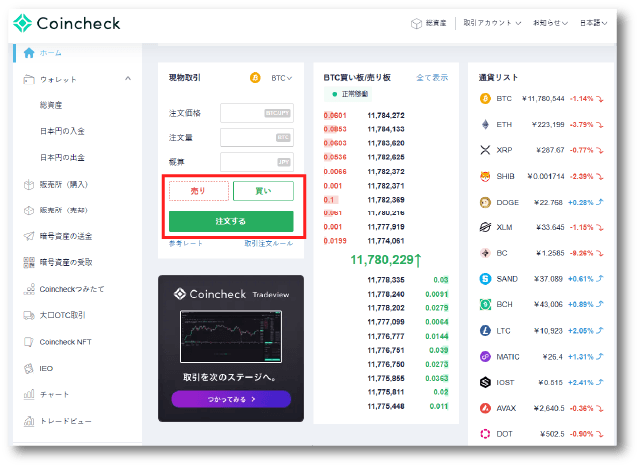This screenshot has height=468, width=639.
Task: Select the 買い (buy) toggle button
Action: coord(263,191)
